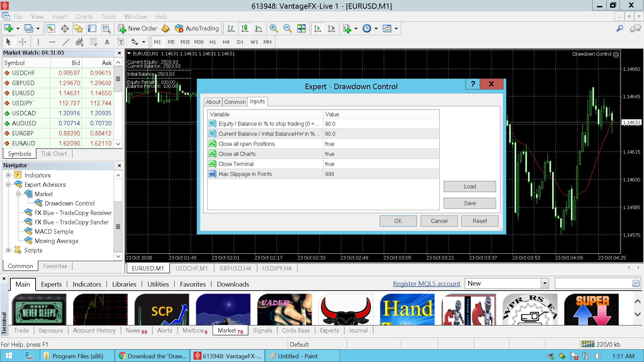Switch timeframe to M15

pos(185,42)
